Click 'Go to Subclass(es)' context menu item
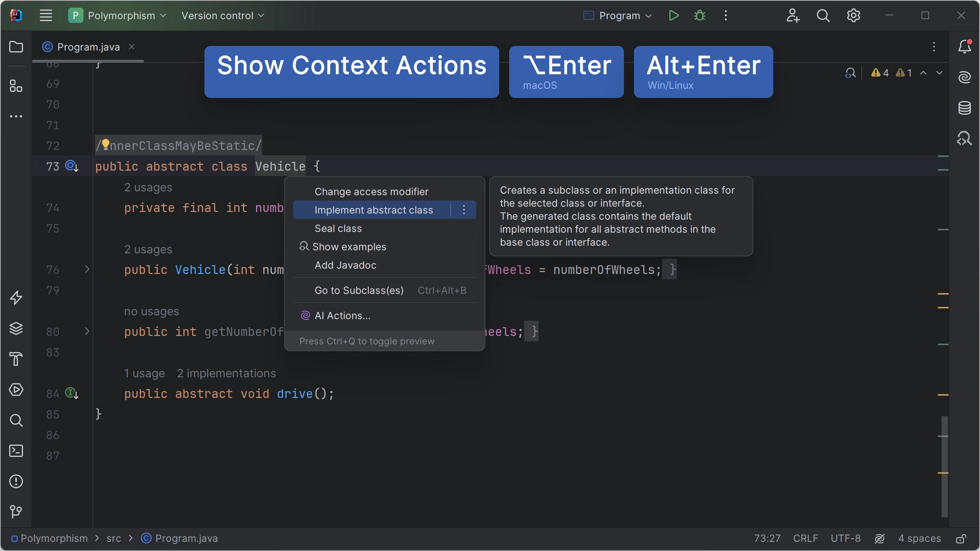 click(x=359, y=290)
